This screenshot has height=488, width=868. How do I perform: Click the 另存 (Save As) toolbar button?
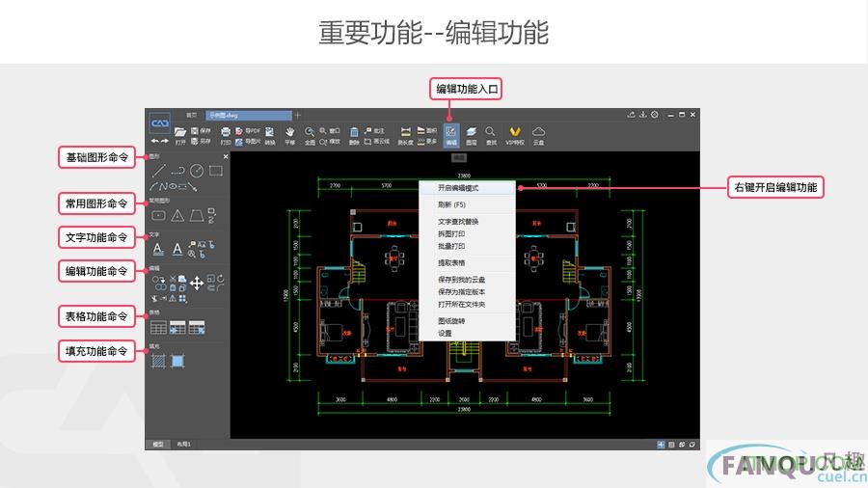click(202, 142)
